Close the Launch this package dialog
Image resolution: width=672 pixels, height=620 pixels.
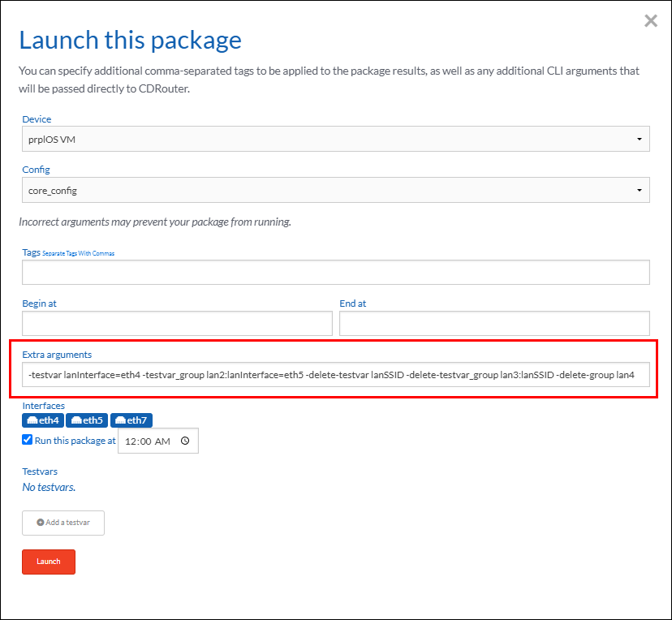[651, 20]
